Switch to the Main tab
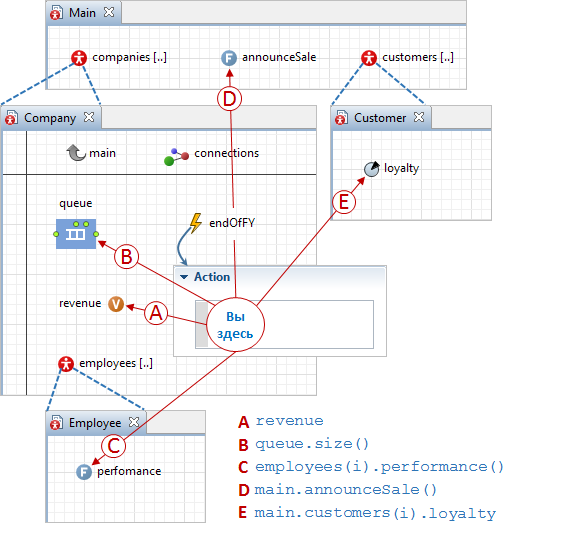 pos(82,13)
